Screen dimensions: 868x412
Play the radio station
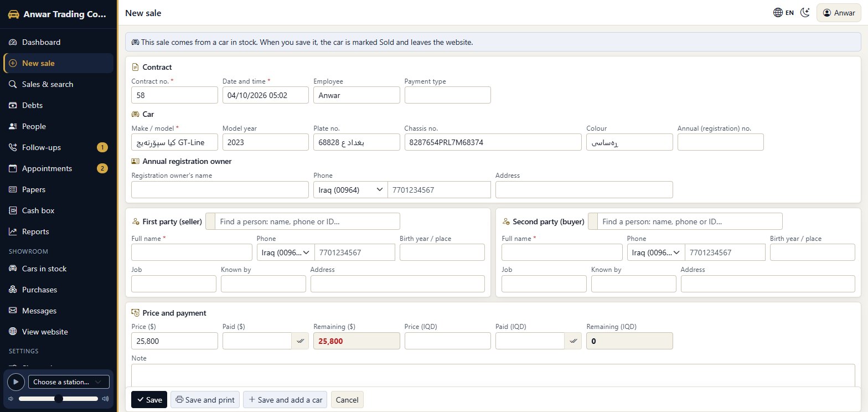[x=15, y=382]
